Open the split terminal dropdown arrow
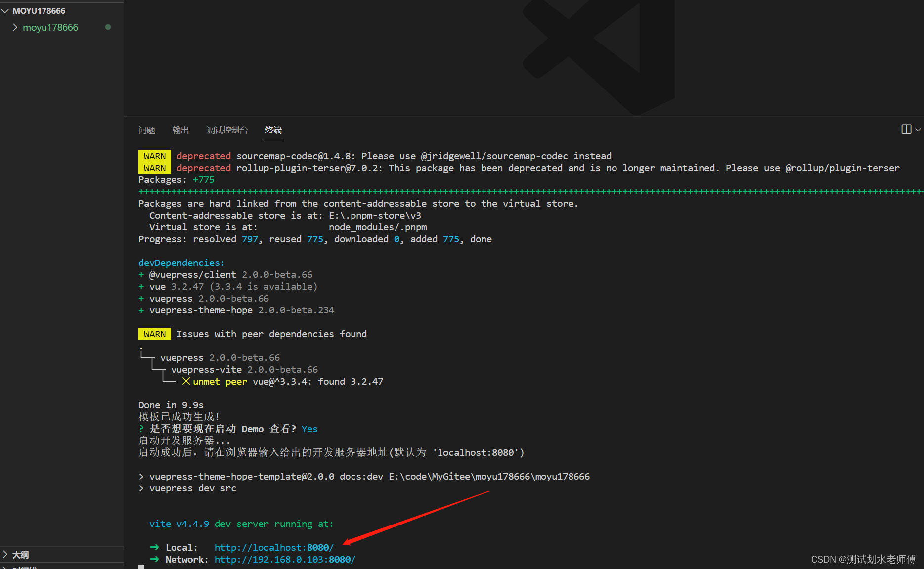This screenshot has height=569, width=924. (918, 130)
